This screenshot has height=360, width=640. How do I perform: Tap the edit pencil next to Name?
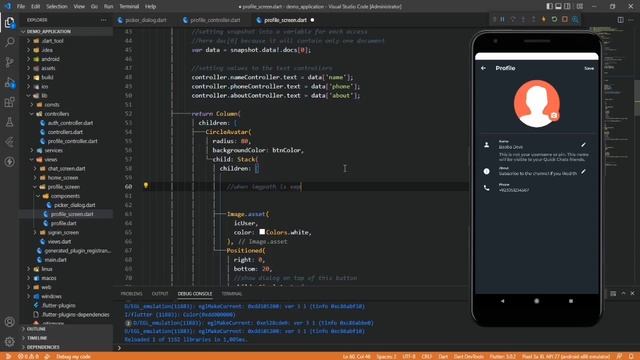[x=584, y=145]
